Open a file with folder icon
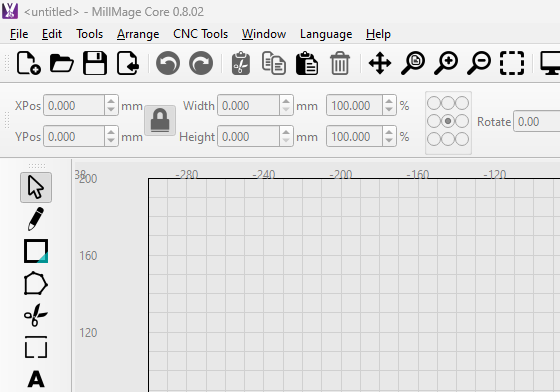The image size is (560, 392). 62,63
